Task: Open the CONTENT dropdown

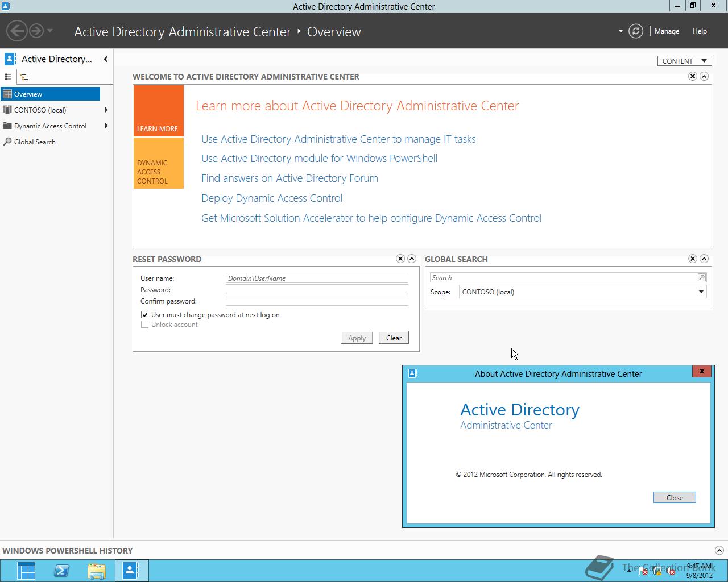Action: pyautogui.click(x=685, y=61)
